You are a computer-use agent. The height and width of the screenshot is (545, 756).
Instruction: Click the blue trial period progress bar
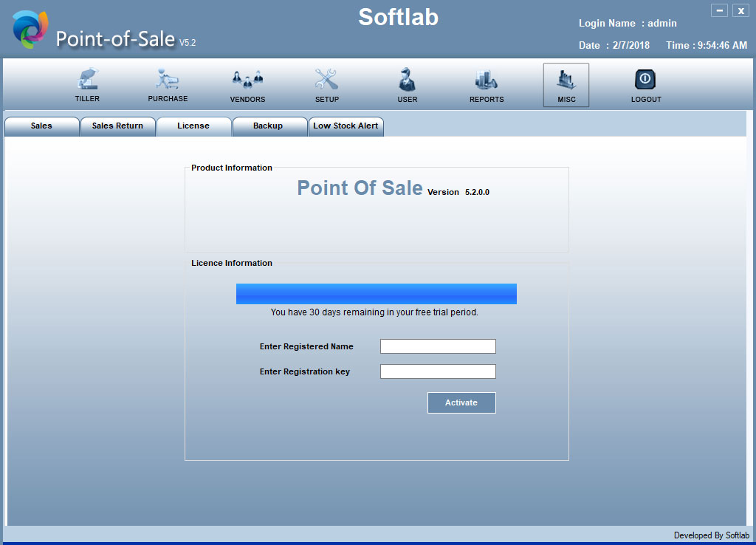pyautogui.click(x=376, y=294)
